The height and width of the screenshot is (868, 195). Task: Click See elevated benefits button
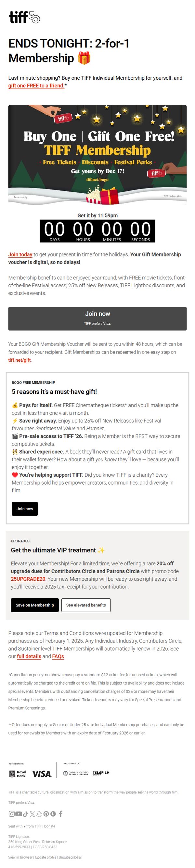pyautogui.click(x=86, y=605)
